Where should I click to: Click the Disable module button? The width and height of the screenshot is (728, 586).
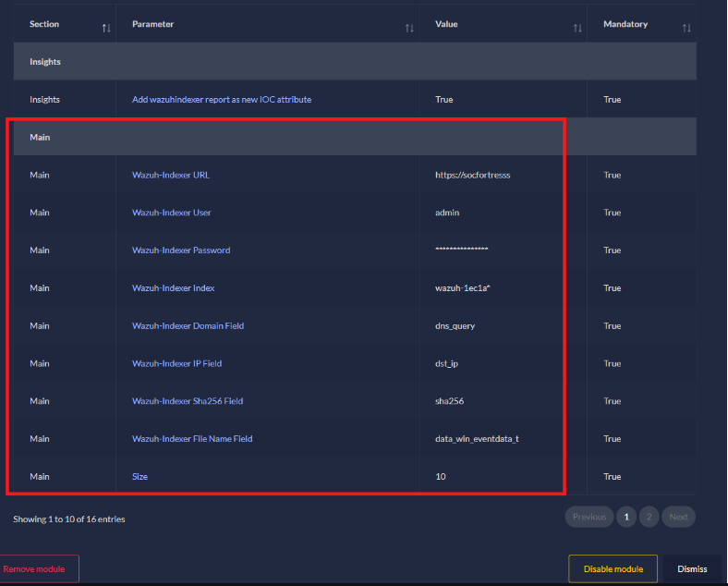click(613, 568)
